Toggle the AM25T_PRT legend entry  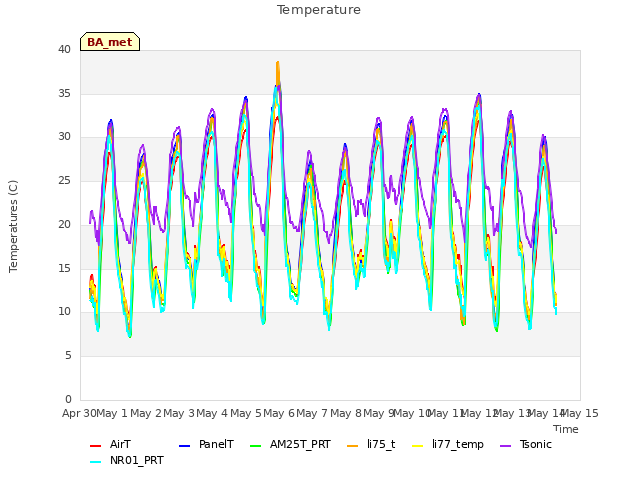(290, 444)
